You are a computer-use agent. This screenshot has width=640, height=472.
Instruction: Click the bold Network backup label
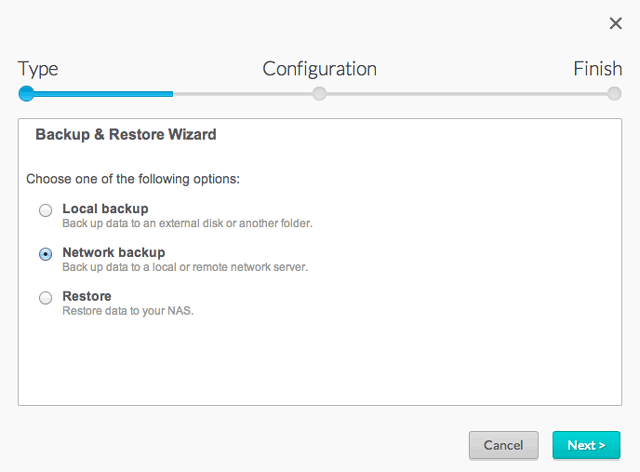point(113,252)
